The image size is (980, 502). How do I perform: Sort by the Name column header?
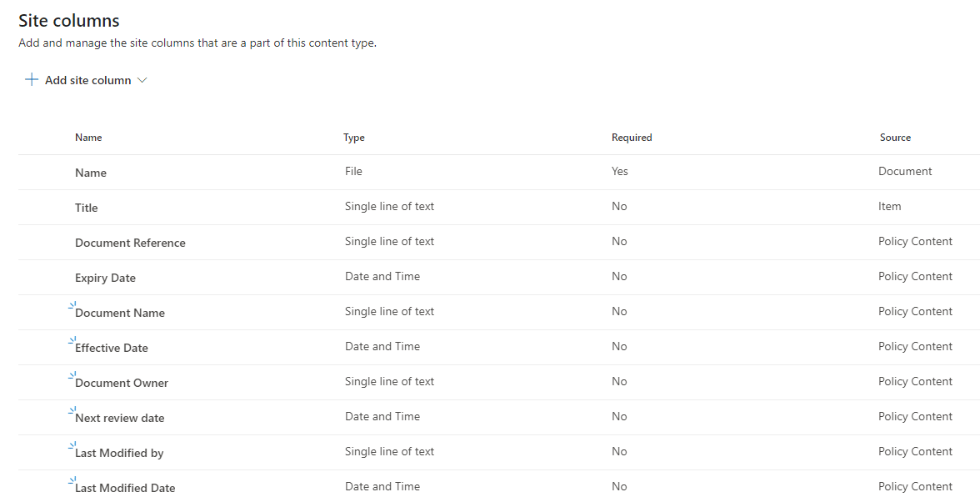(x=88, y=138)
